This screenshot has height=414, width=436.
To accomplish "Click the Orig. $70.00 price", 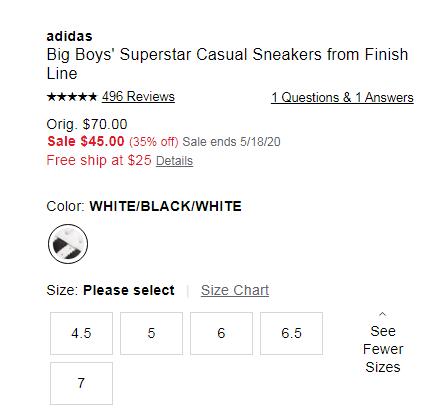I will pyautogui.click(x=87, y=124).
